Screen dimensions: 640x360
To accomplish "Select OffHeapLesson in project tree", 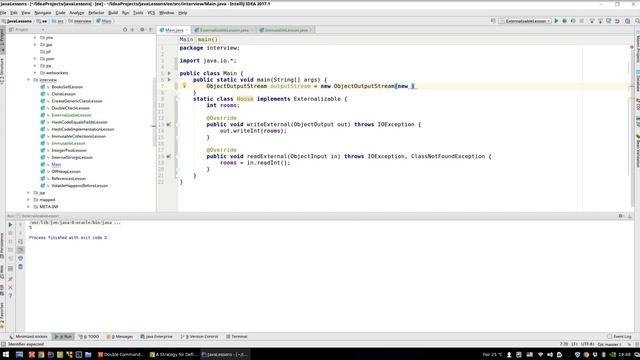I will click(66, 171).
